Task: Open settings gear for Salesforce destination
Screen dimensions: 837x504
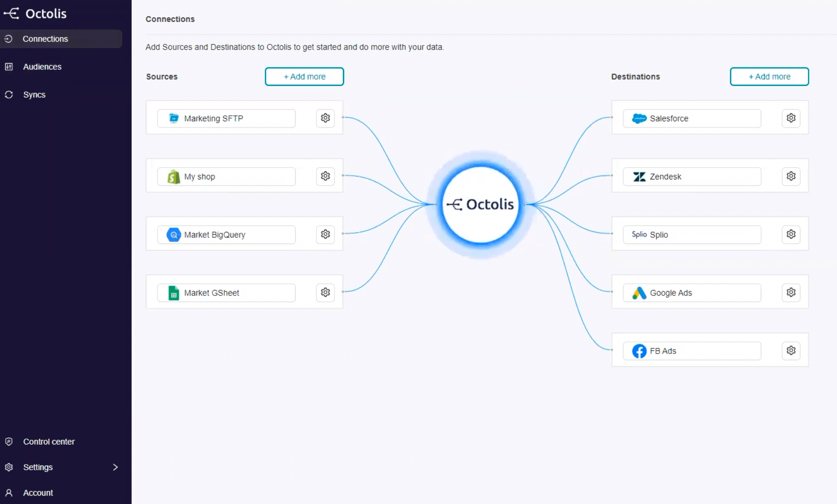Action: pyautogui.click(x=791, y=118)
